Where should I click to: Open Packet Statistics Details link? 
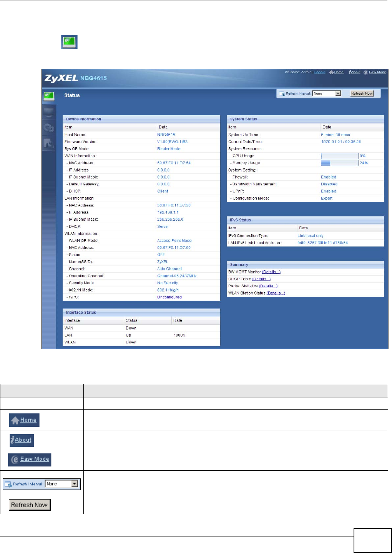click(x=268, y=286)
